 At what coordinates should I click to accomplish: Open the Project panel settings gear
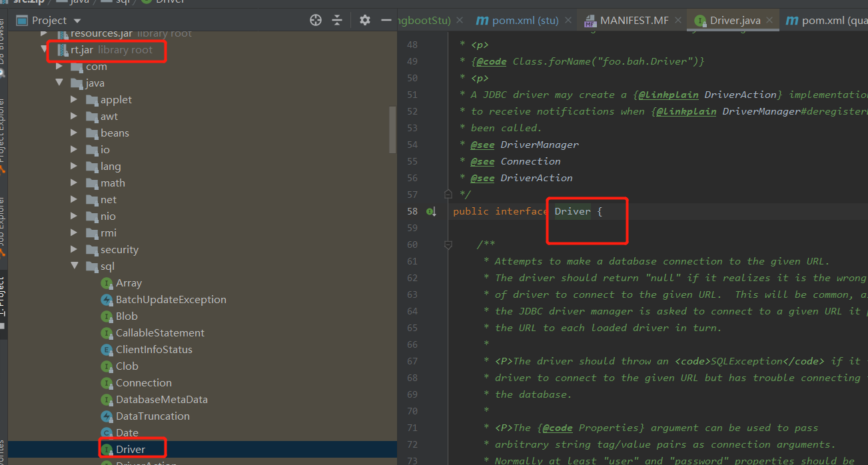coord(364,21)
